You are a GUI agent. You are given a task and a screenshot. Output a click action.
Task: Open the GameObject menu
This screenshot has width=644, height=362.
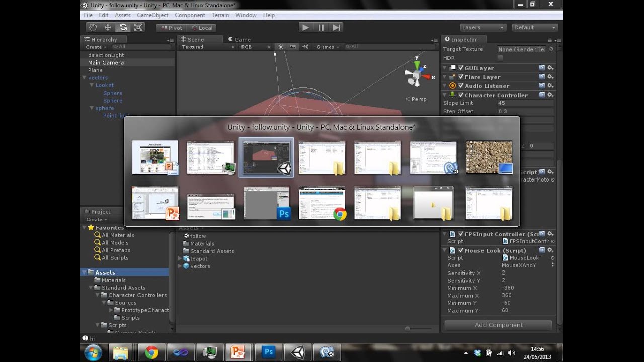152,15
